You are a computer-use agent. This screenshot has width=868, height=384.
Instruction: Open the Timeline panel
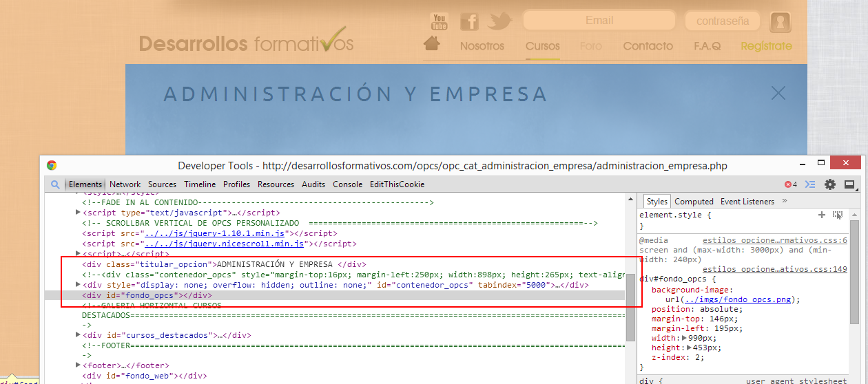(x=200, y=184)
